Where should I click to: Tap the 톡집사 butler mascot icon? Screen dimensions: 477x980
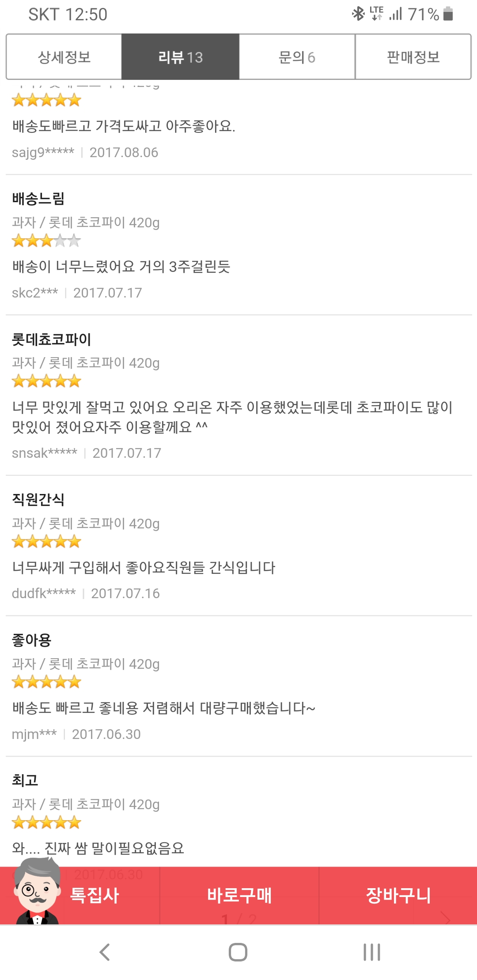[x=37, y=893]
